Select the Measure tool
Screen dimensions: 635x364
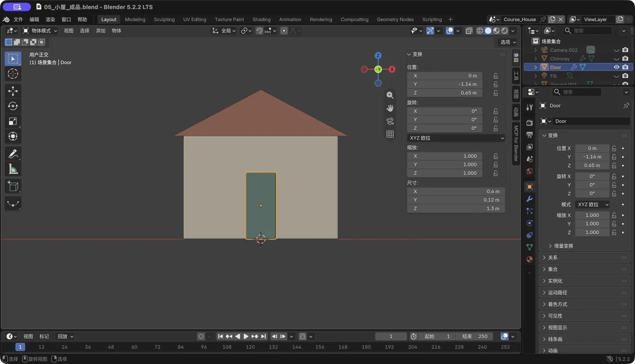pos(13,169)
